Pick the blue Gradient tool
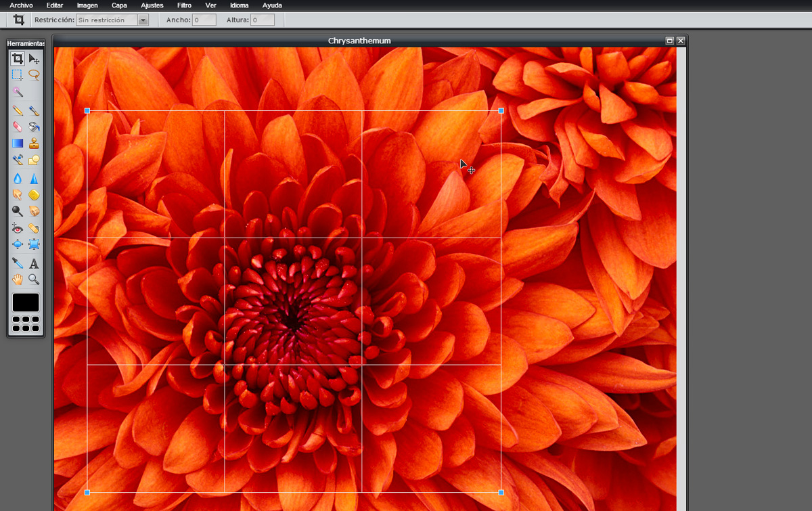Viewport: 812px width, 511px height. pyautogui.click(x=18, y=143)
